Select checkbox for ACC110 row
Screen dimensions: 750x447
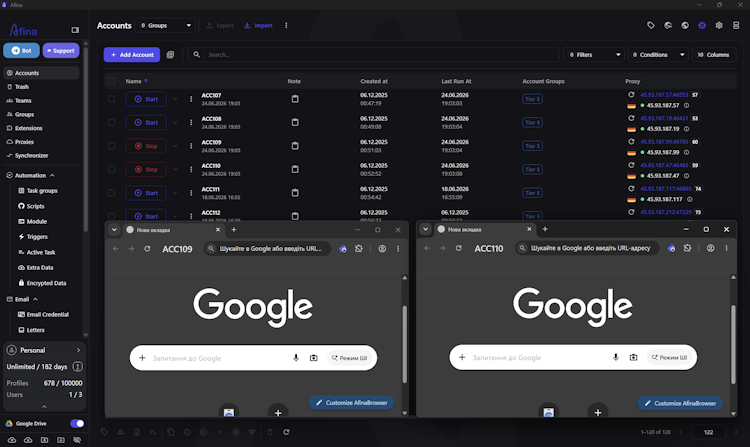tap(111, 169)
